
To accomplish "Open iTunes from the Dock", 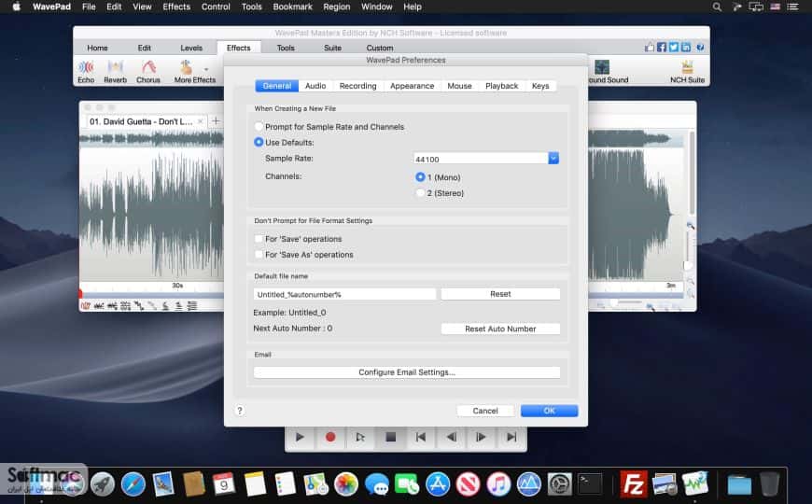I will [498, 484].
